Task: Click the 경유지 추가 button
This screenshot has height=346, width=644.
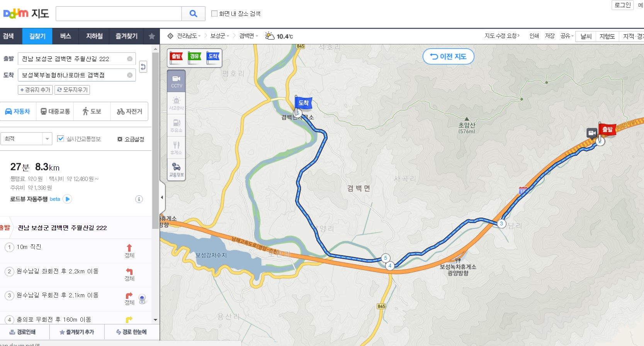Action: click(x=35, y=90)
